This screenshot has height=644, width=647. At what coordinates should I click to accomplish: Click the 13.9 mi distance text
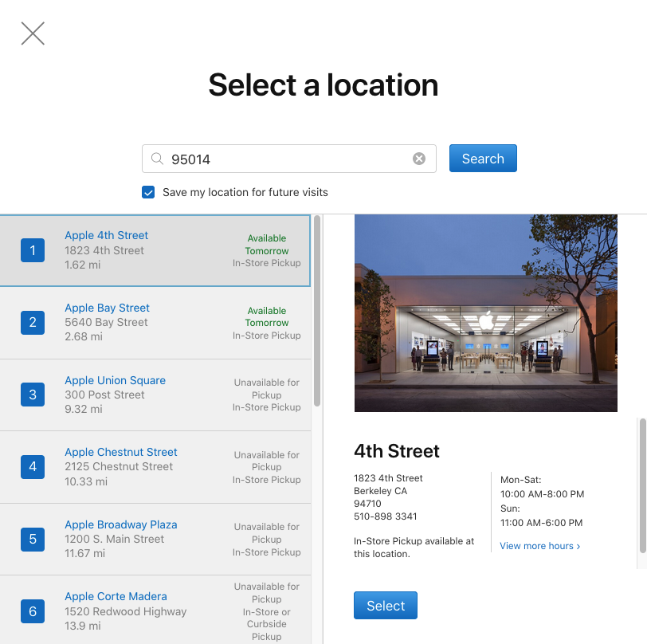coord(83,626)
